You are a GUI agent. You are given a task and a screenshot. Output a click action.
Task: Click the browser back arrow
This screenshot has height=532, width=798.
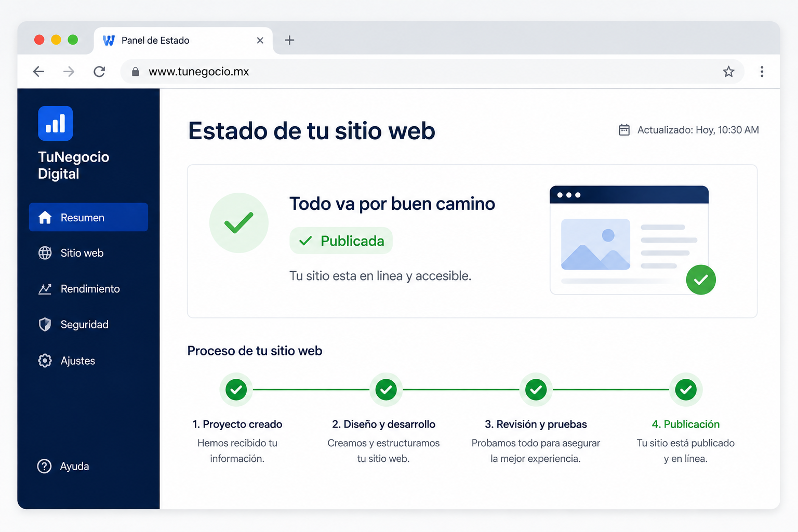click(38, 72)
